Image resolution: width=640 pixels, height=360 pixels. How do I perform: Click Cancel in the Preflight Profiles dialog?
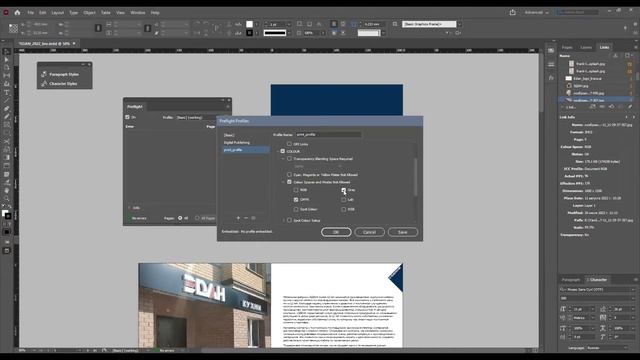tap(369, 232)
